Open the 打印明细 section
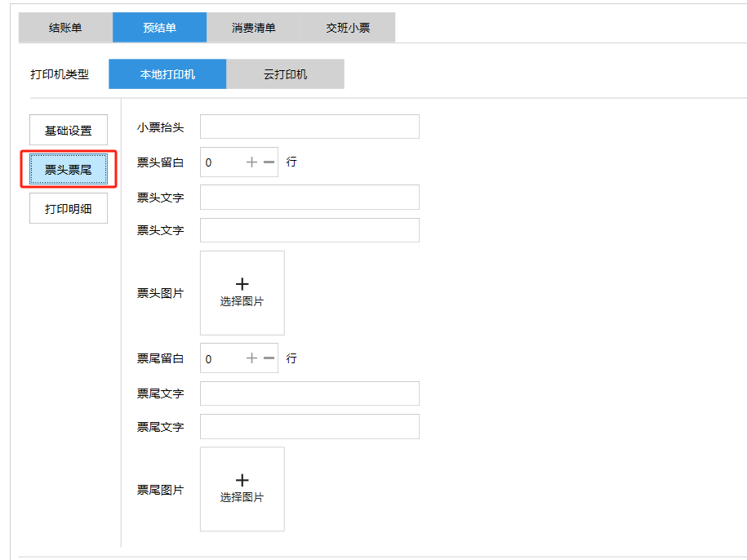The width and height of the screenshot is (747, 560). coord(69,209)
